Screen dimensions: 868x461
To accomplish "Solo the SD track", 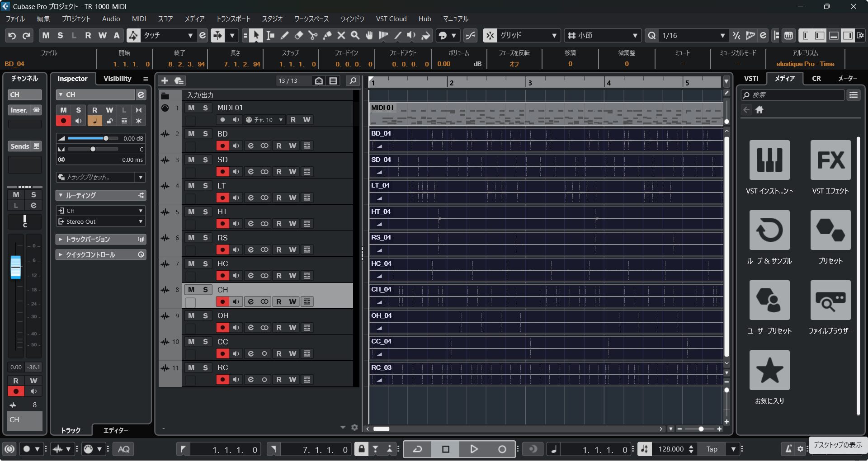I will [205, 160].
